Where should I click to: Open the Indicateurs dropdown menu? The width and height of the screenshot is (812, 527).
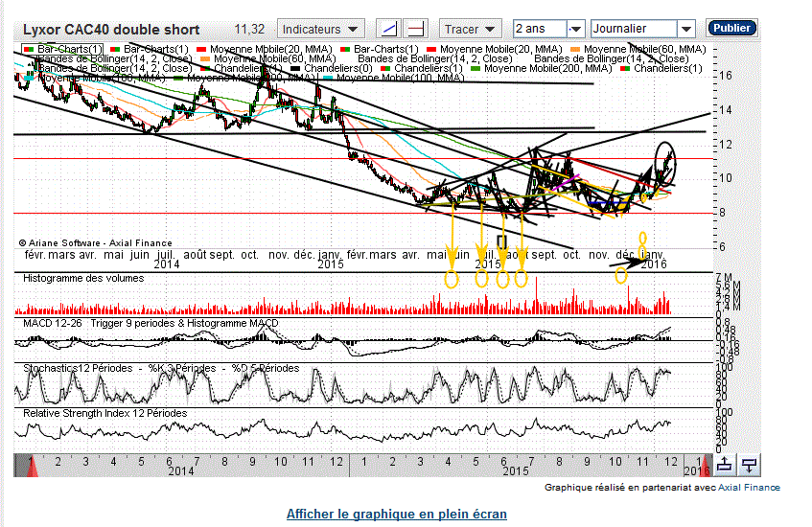click(x=320, y=29)
